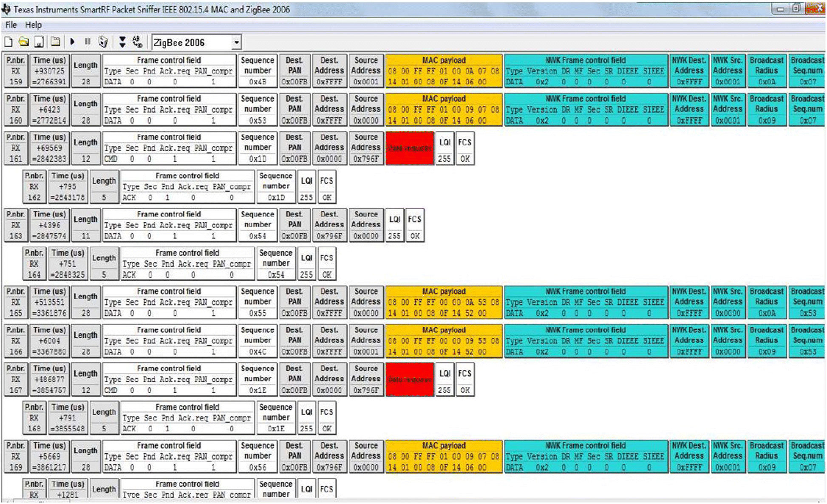Select NWK Src. Address 0x0000 in packet 165
This screenshot has width=827, height=504.
pyautogui.click(x=728, y=302)
